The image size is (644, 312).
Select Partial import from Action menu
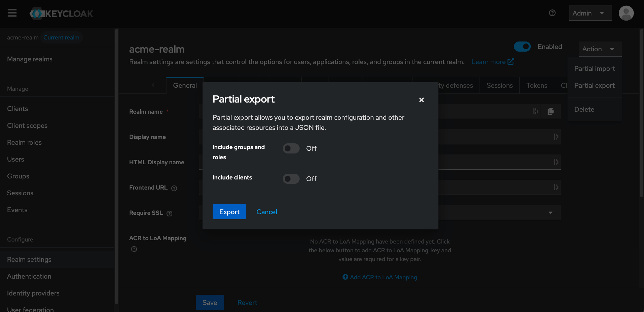coord(594,68)
